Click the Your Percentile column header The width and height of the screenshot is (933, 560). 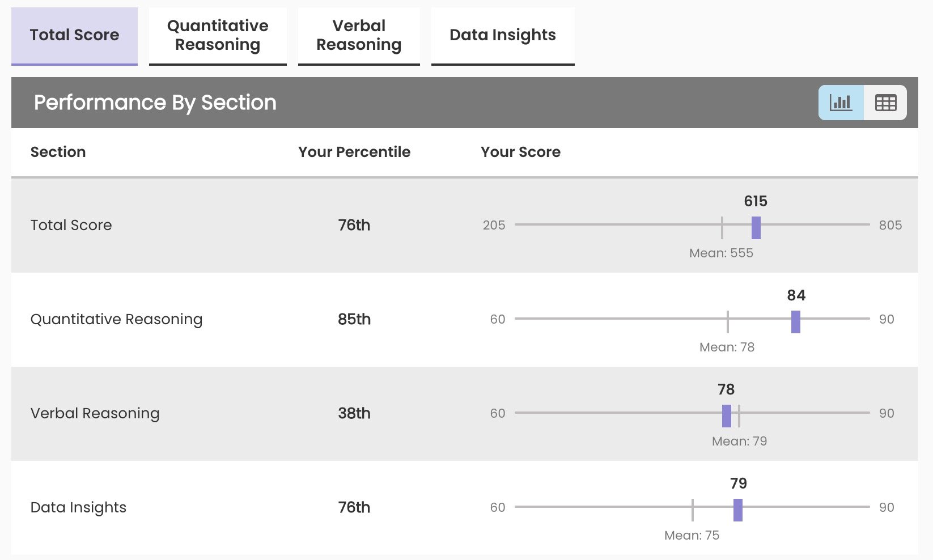click(x=354, y=152)
